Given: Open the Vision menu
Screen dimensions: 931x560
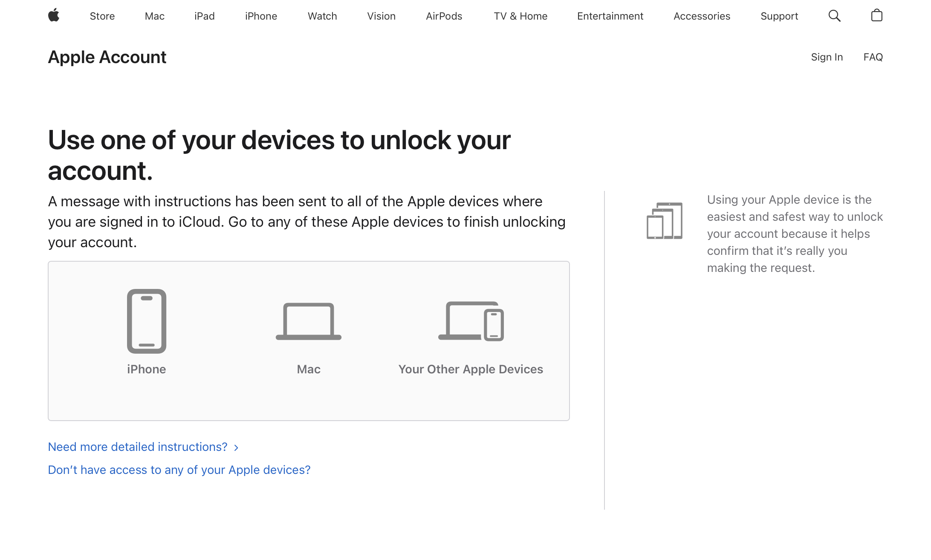Looking at the screenshot, I should point(382,16).
